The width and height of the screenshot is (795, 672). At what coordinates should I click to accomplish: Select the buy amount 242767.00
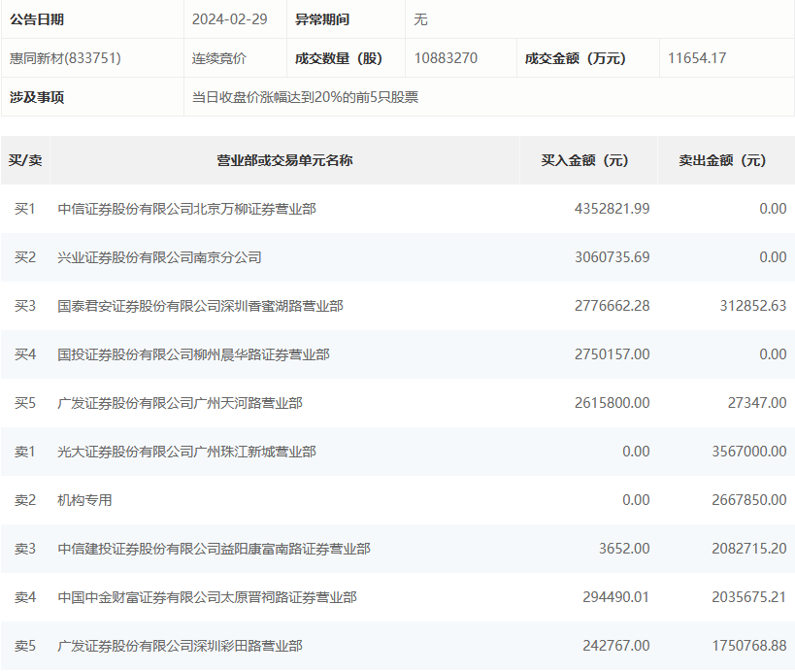click(616, 646)
